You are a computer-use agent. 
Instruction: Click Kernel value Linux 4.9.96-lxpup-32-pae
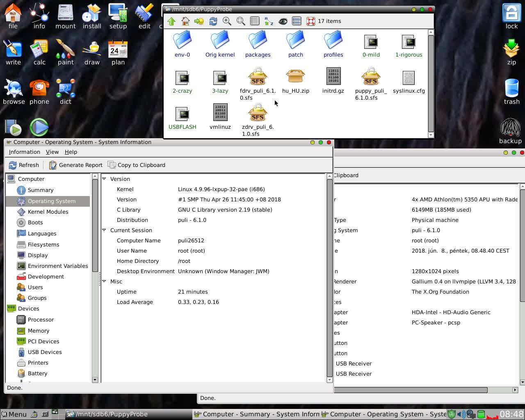click(221, 189)
